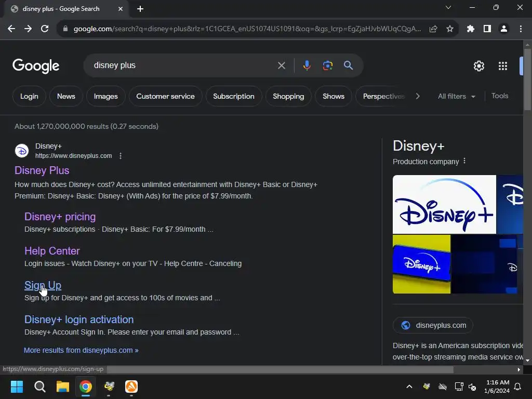
Task: View site information lock icon
Action: (x=65, y=29)
